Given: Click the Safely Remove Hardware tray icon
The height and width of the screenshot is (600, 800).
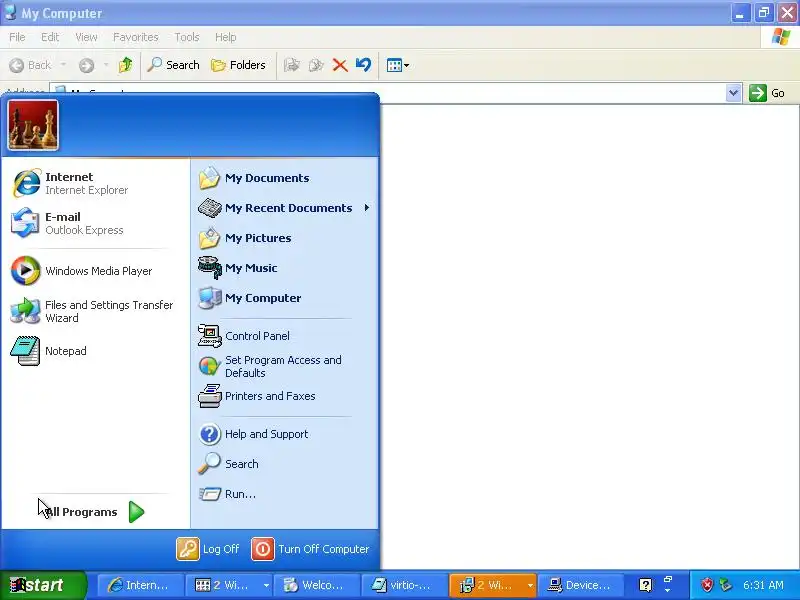Looking at the screenshot, I should click(x=724, y=585).
